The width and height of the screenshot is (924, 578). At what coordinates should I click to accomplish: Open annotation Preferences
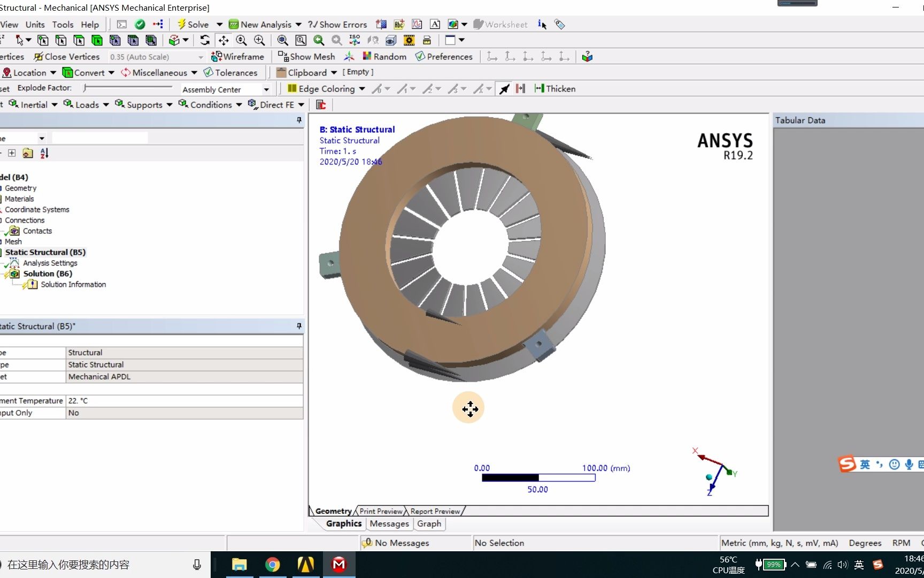444,57
